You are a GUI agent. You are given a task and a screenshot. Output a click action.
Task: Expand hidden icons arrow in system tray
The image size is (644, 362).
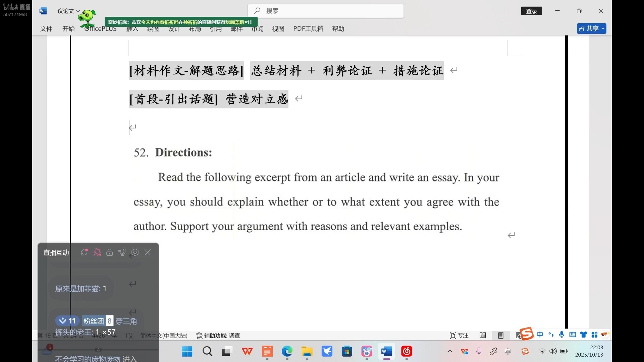[x=450, y=351]
